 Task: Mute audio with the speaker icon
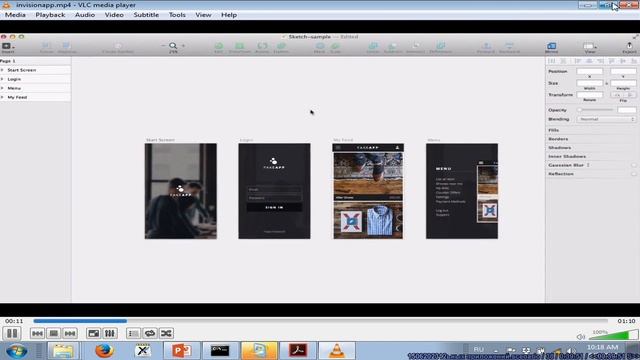click(x=580, y=337)
